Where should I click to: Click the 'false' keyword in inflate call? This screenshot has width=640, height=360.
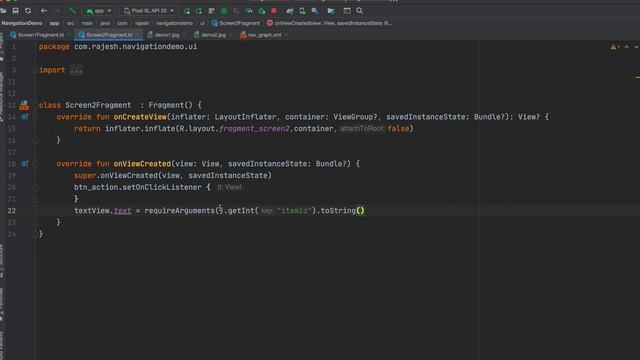click(x=398, y=129)
